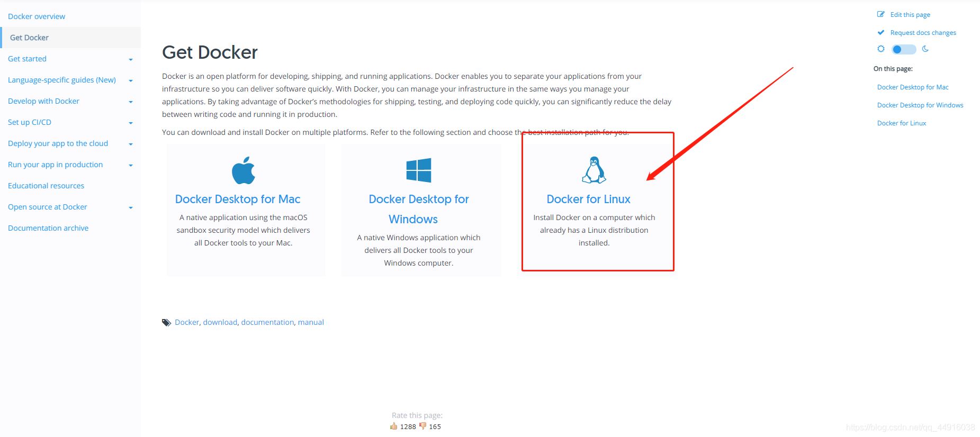Click the thumbs up rating icon
980x437 pixels.
(393, 426)
